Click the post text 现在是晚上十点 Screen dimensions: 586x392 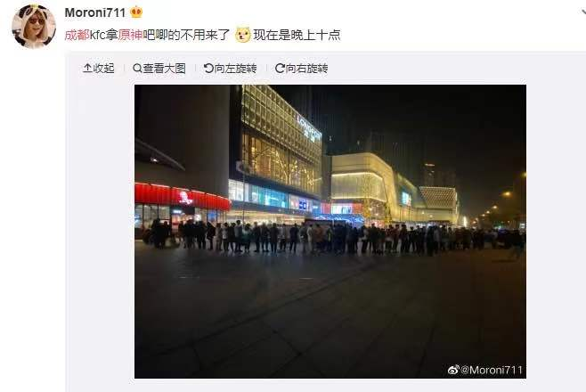coord(297,35)
